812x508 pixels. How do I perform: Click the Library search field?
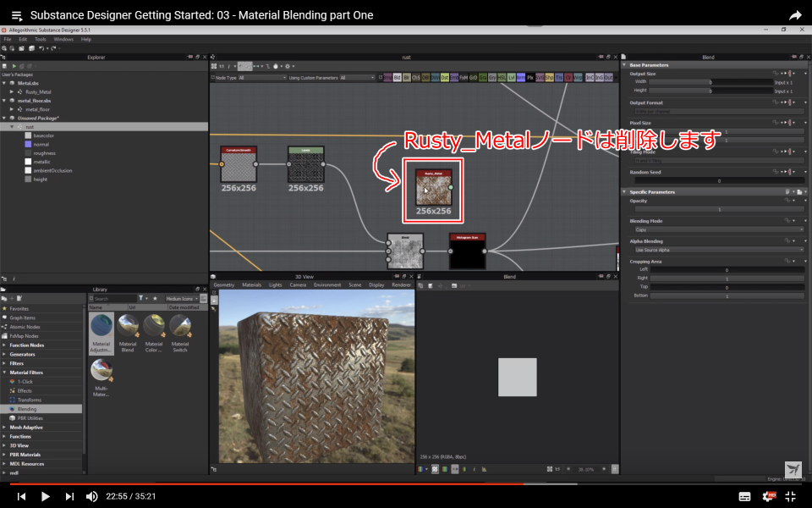pos(114,299)
